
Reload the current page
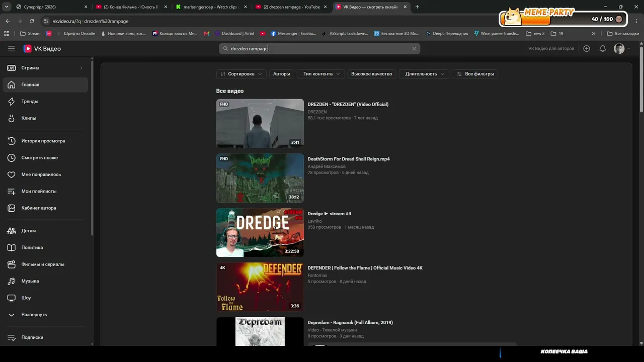pyautogui.click(x=32, y=21)
